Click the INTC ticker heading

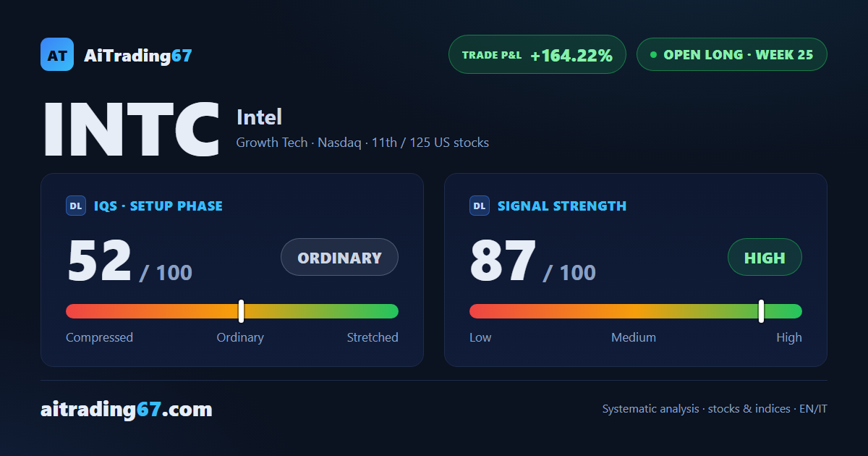131,130
